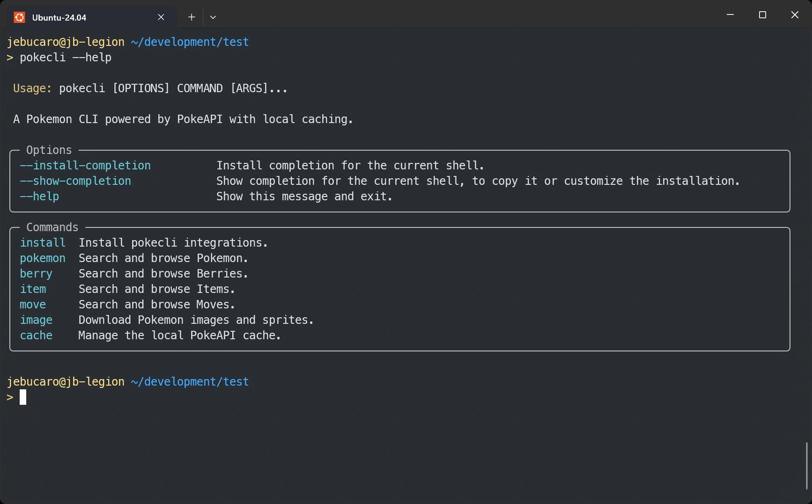Image resolution: width=812 pixels, height=504 pixels.
Task: Click the berry command entry
Action: click(x=36, y=273)
